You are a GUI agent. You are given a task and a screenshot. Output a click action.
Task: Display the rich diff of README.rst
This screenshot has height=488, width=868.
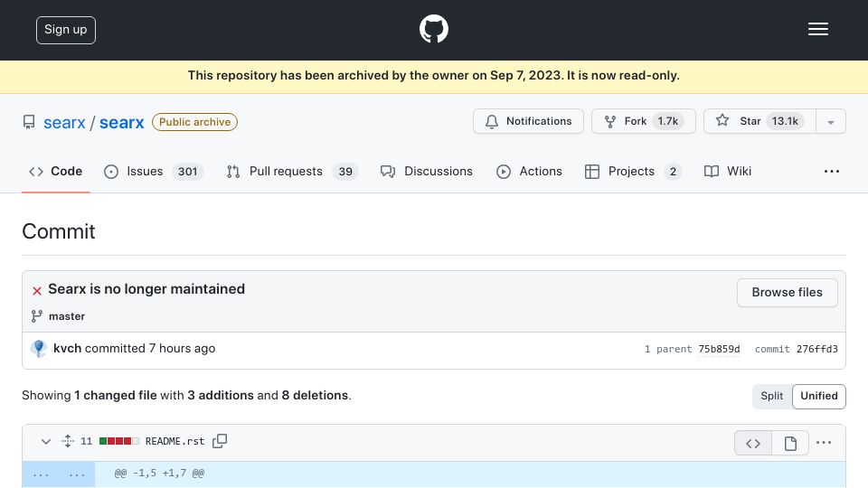790,443
